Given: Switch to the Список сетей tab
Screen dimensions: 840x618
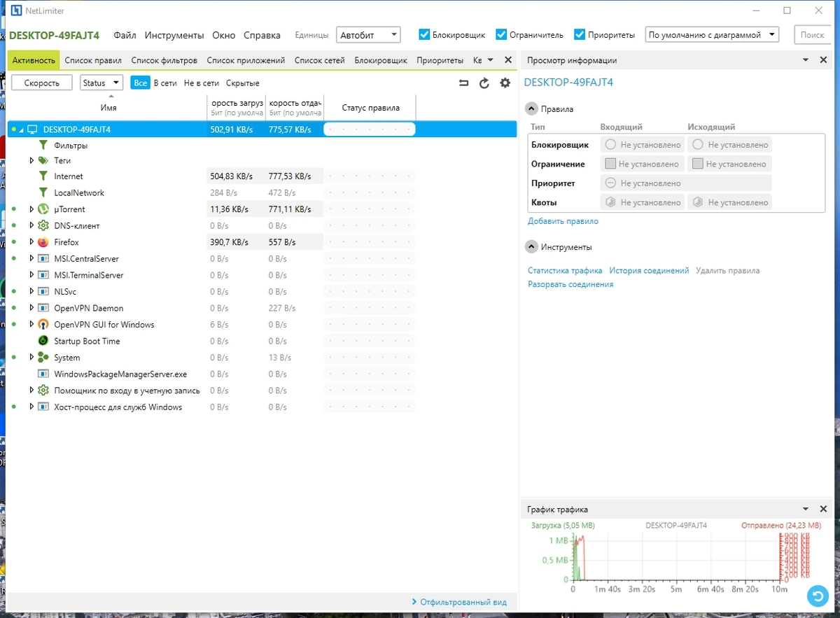Looking at the screenshot, I should [x=320, y=60].
